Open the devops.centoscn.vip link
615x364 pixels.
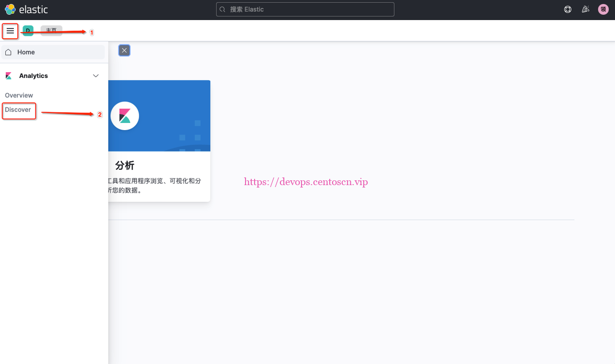[x=306, y=182]
